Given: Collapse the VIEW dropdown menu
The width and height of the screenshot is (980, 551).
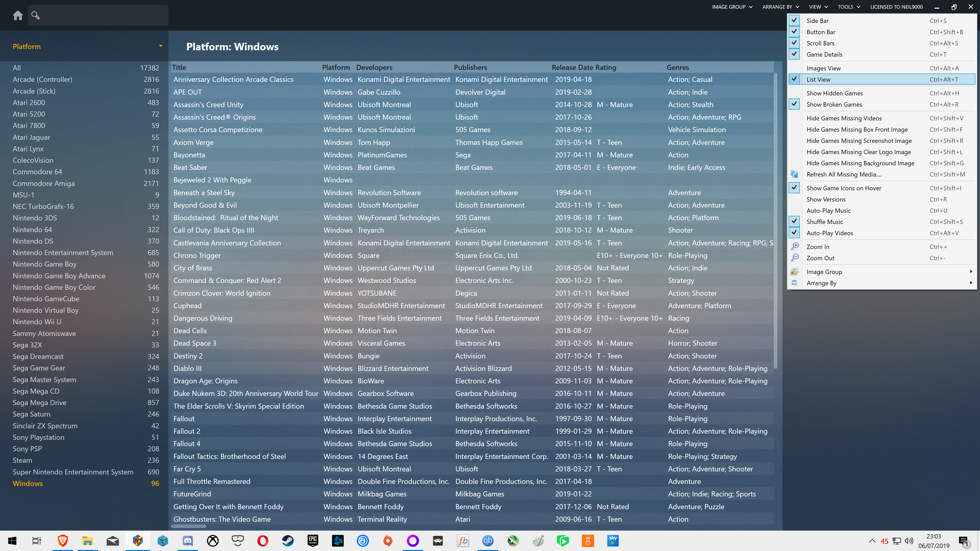Looking at the screenshot, I should tap(818, 7).
